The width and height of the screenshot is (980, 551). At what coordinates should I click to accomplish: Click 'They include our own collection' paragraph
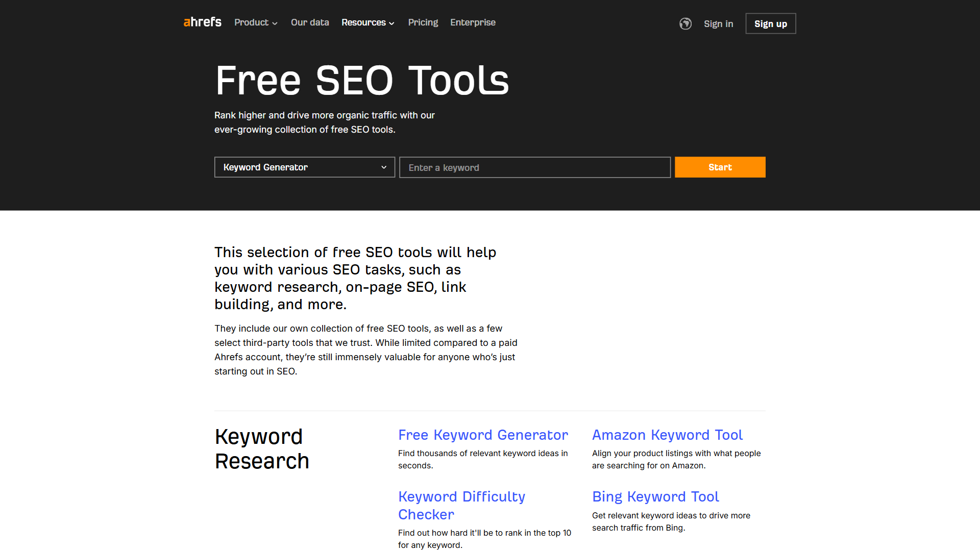click(x=366, y=350)
